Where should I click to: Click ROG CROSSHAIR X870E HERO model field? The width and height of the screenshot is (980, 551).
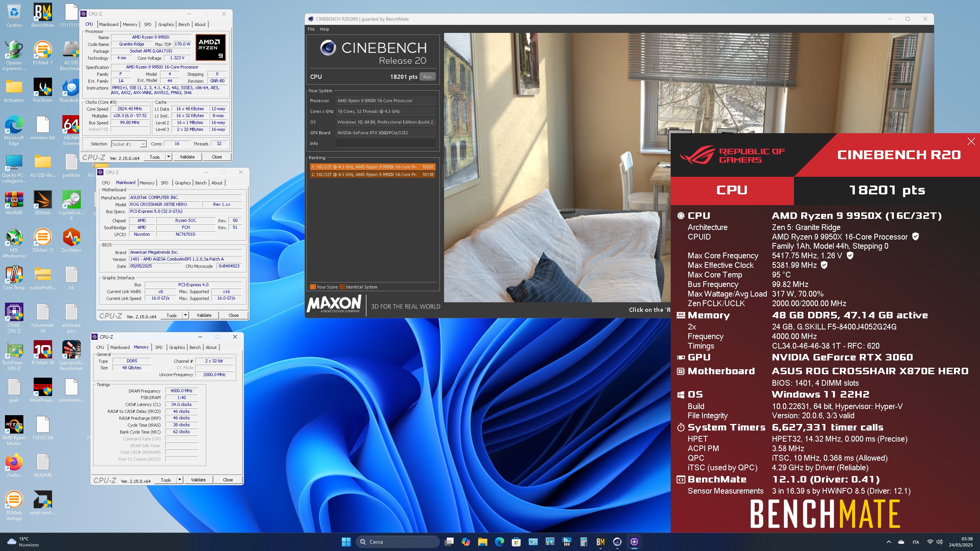pyautogui.click(x=165, y=204)
